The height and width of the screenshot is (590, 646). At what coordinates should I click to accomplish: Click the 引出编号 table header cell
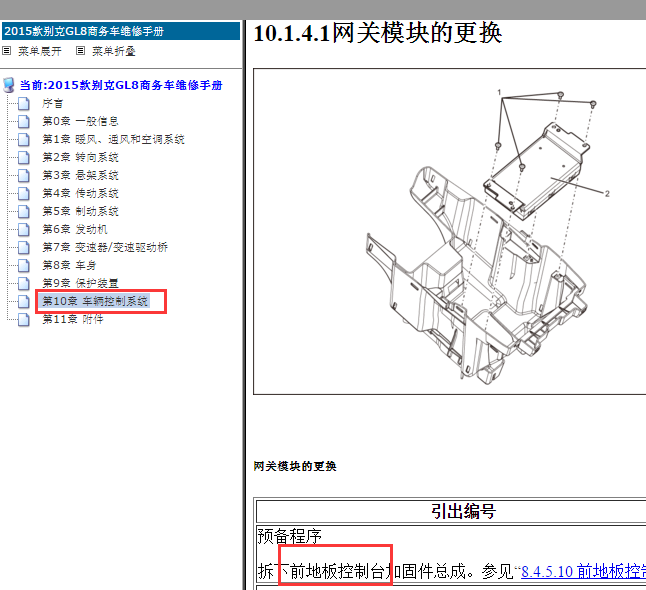coord(451,511)
